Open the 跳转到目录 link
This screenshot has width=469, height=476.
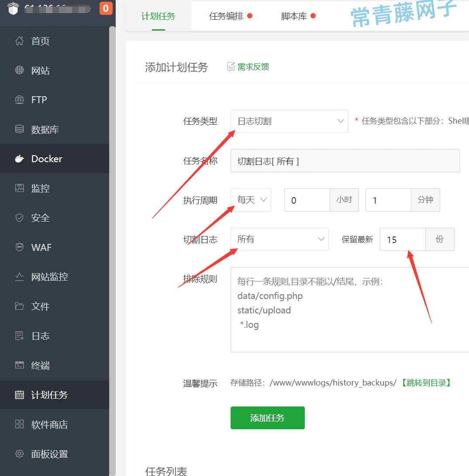(426, 383)
